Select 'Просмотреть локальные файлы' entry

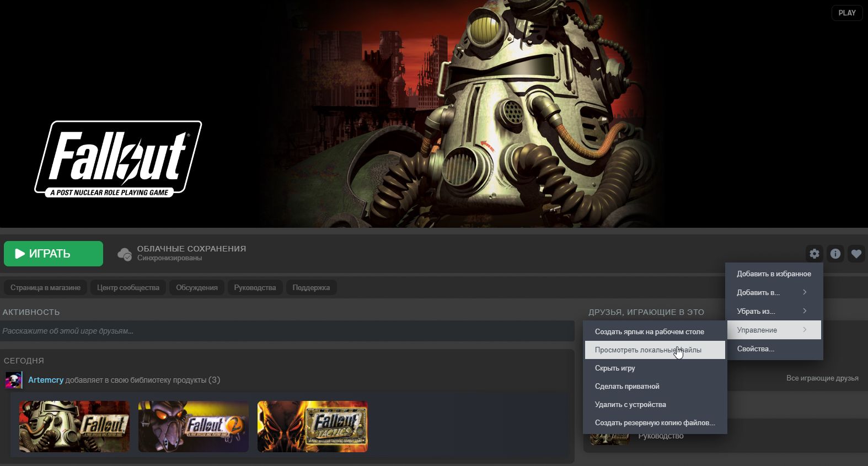pos(655,350)
